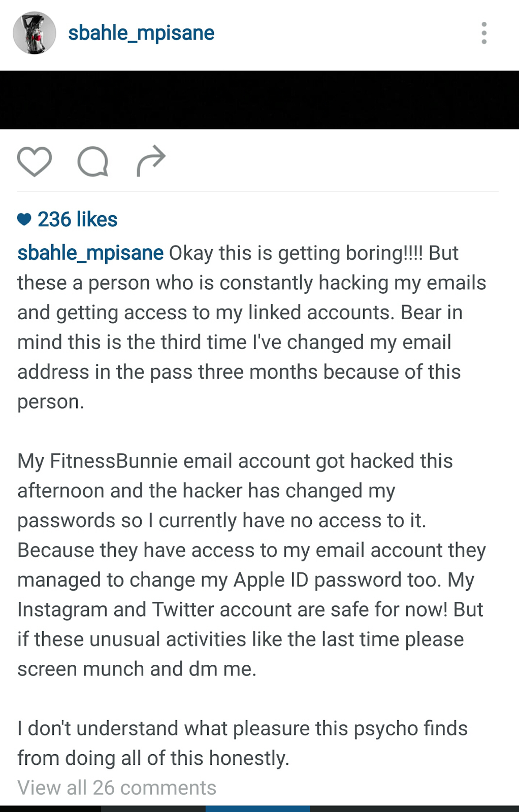
Task: Select the dark tab left of the blue tab
Action: coord(153,808)
